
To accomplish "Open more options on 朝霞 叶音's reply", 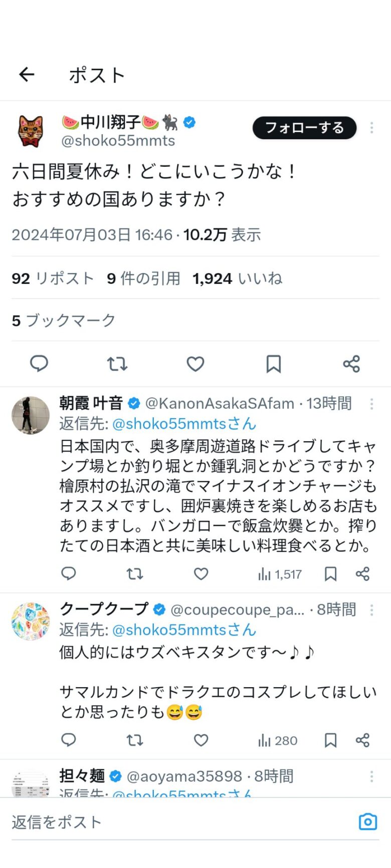I will [371, 404].
